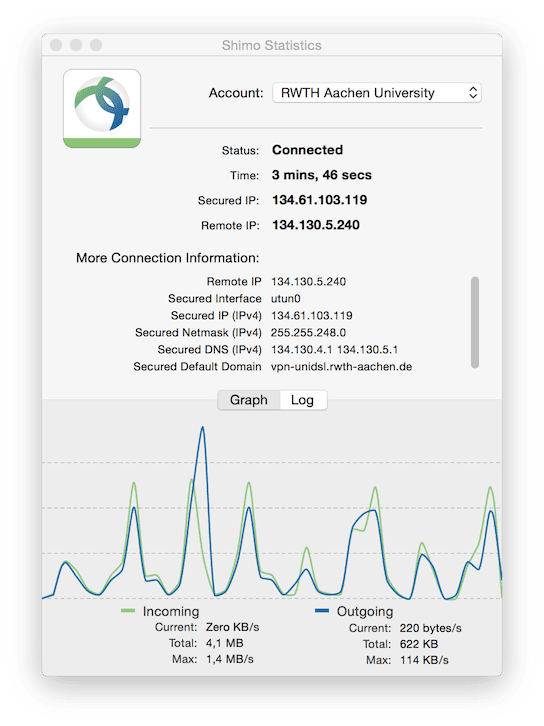Click the Shimo Statistics window title
This screenshot has height=726, width=544.
coord(271,45)
